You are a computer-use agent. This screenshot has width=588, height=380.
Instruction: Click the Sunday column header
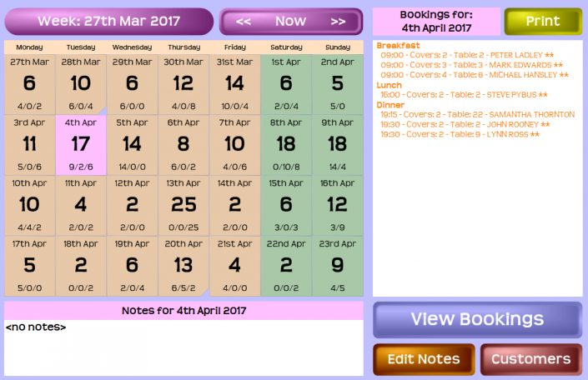coord(338,47)
